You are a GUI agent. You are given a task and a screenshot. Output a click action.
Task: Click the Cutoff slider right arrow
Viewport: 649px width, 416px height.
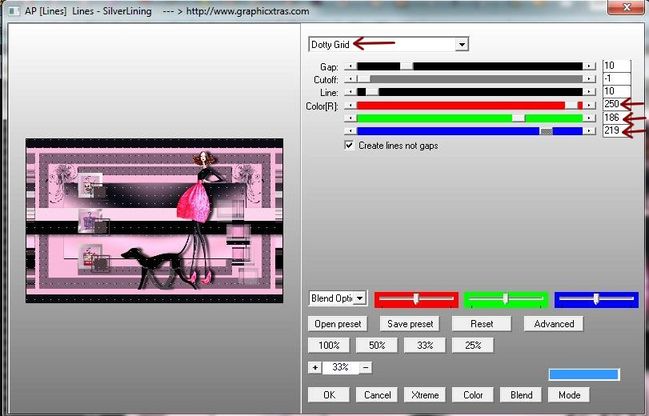[x=589, y=79]
